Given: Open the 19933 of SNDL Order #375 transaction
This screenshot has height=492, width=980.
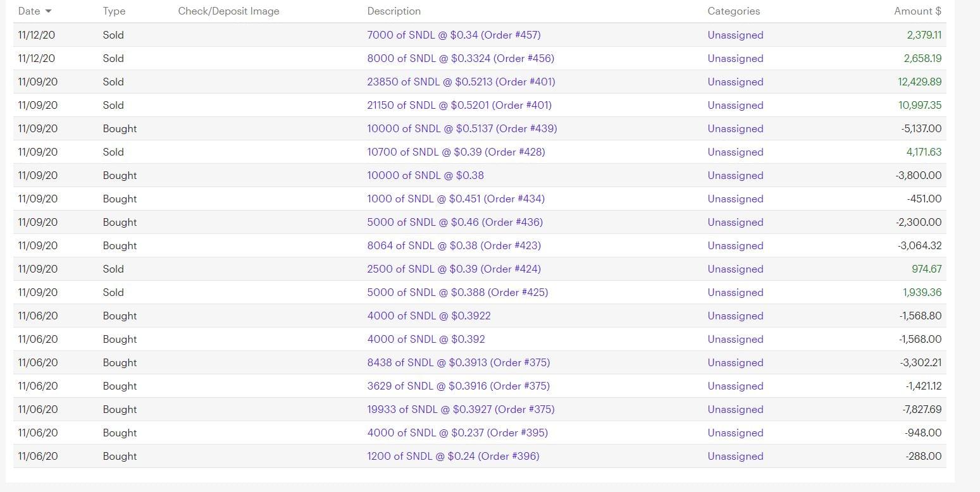Looking at the screenshot, I should tap(461, 410).
